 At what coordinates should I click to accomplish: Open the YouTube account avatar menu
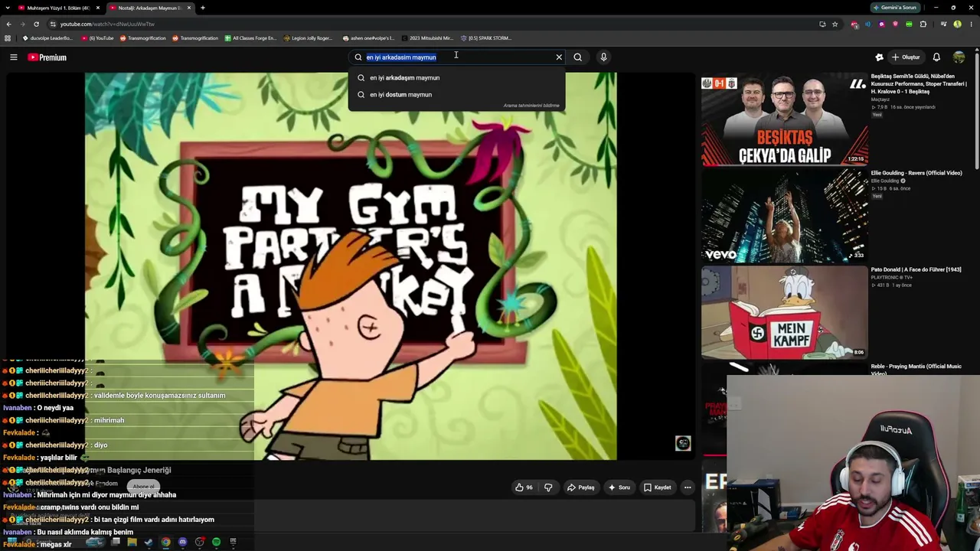click(x=959, y=57)
